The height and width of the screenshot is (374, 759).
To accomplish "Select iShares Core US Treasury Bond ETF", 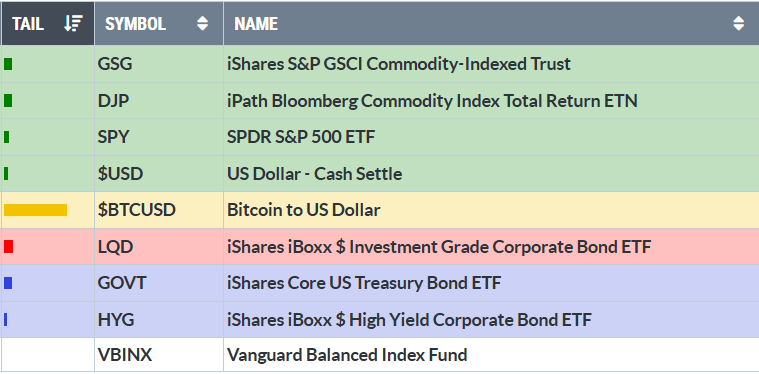I will coord(364,283).
